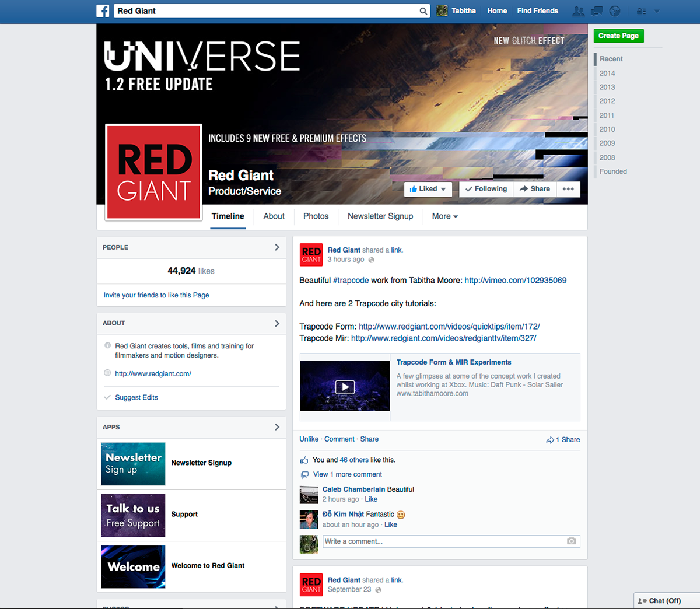700x609 pixels.
Task: Go to Home in the top bar
Action: 497,11
